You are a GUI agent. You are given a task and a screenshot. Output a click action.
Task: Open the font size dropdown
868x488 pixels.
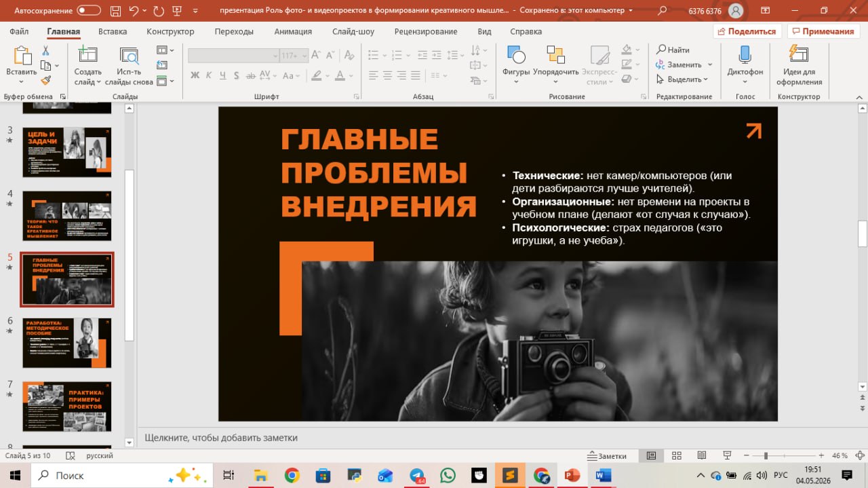click(304, 56)
